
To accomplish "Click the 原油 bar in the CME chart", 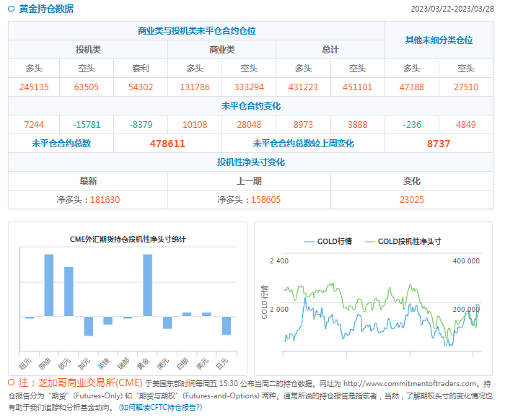I will pyautogui.click(x=49, y=285).
